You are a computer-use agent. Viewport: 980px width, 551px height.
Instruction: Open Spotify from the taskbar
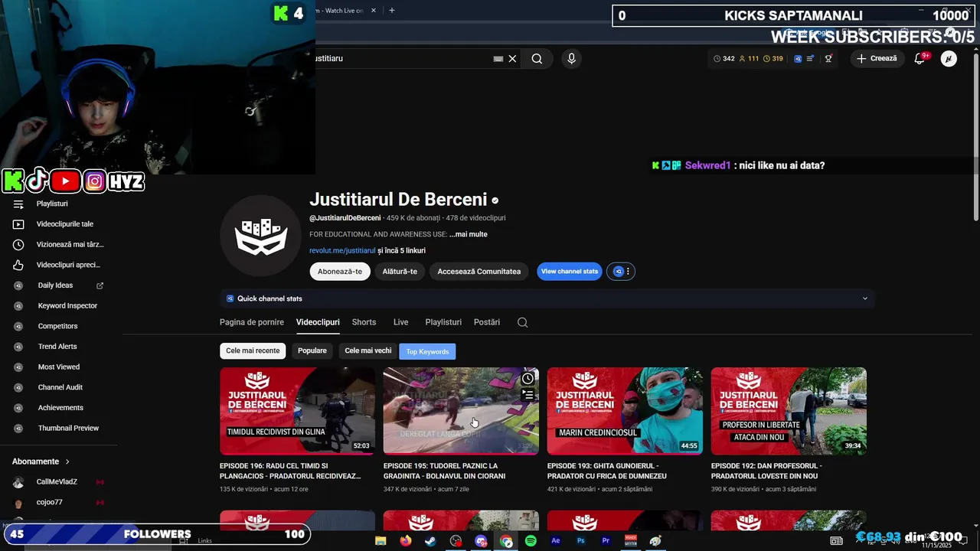[531, 541]
